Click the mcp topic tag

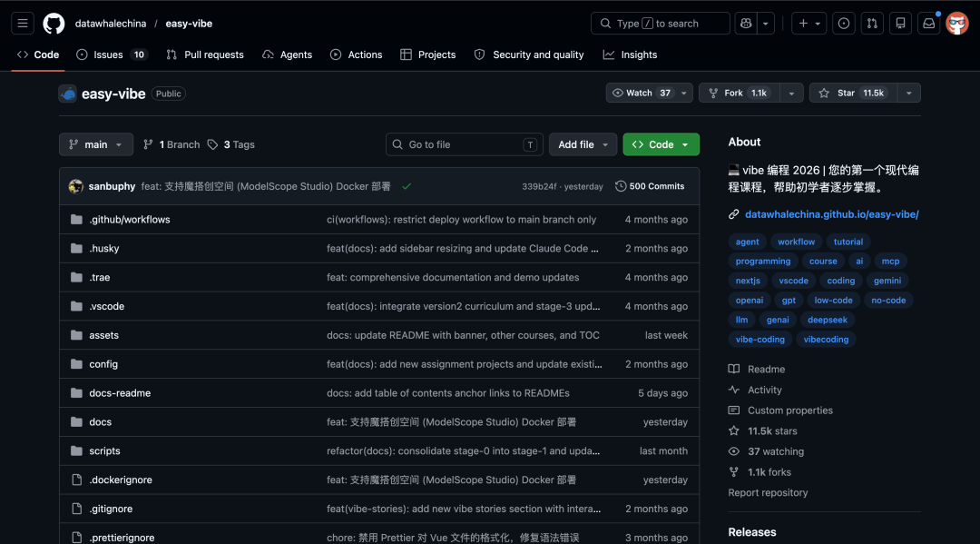point(891,262)
